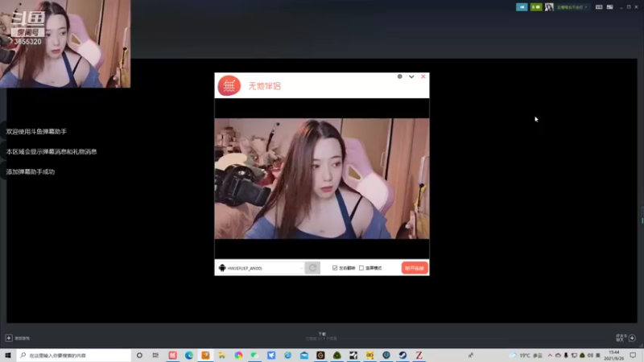644x362 pixels.
Task: Click the Windows taskbar search box
Action: point(74,355)
